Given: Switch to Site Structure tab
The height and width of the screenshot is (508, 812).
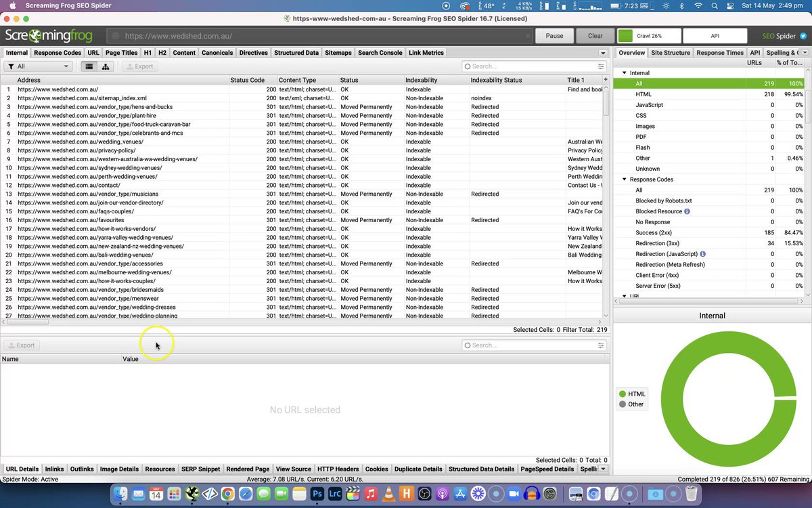Looking at the screenshot, I should tap(671, 53).
